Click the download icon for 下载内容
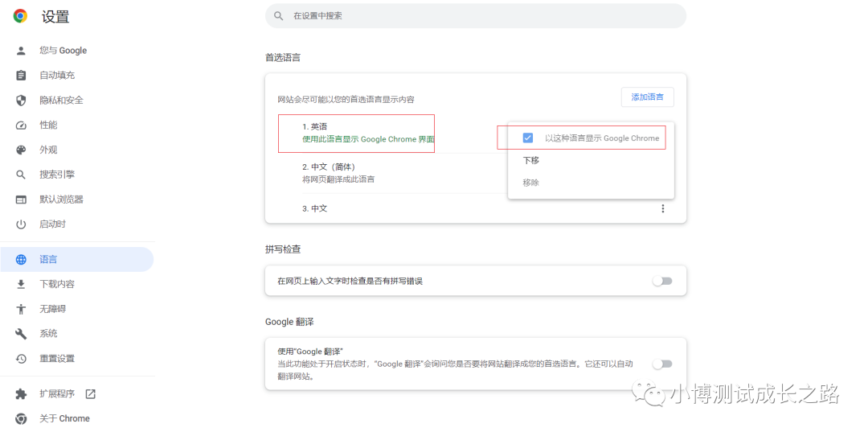This screenshot has height=432, width=868. (x=21, y=284)
